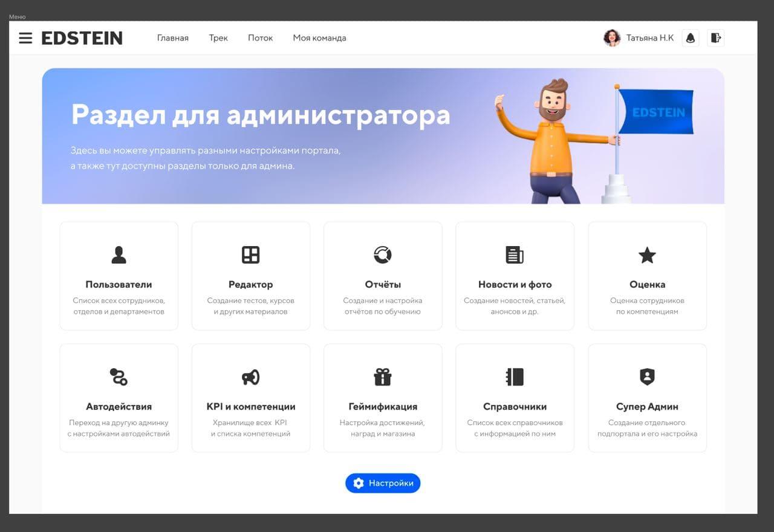Select the Оценка star icon
This screenshot has width=774, height=532.
647,255
